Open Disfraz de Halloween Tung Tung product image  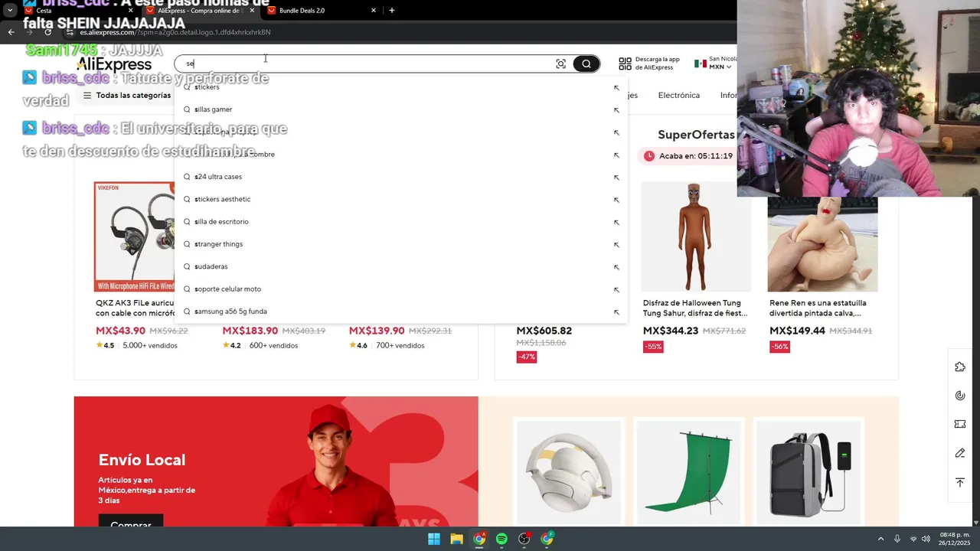click(696, 236)
